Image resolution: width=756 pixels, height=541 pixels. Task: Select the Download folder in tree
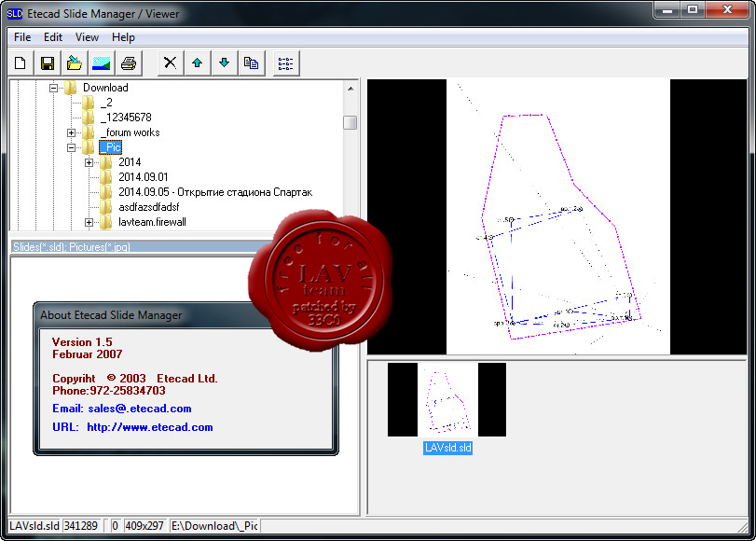[x=105, y=88]
